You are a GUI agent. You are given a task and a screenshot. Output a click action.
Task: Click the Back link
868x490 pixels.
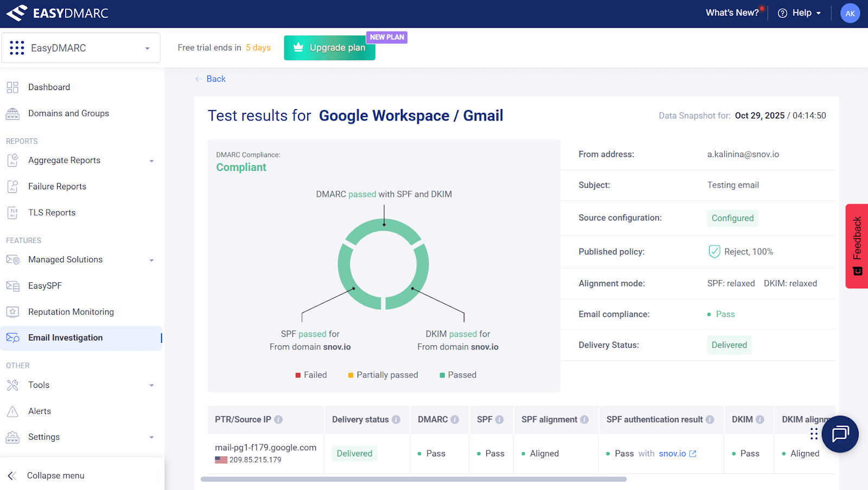[x=215, y=79]
